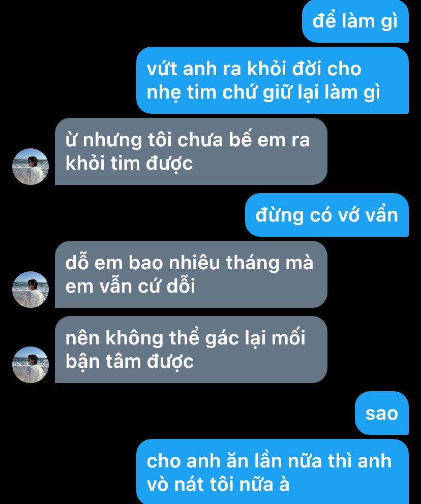
Task: Tap the text line 'vứt anh ra khỏi đời cho'
Action: coord(254,69)
